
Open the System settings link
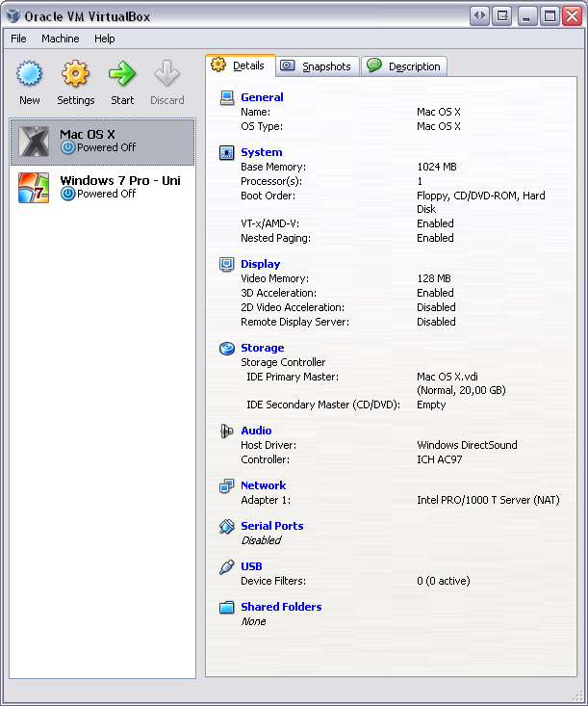261,152
